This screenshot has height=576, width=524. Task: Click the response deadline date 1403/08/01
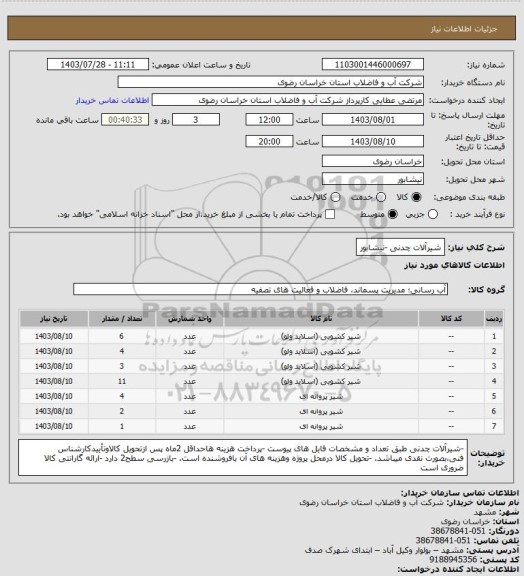pos(373,120)
